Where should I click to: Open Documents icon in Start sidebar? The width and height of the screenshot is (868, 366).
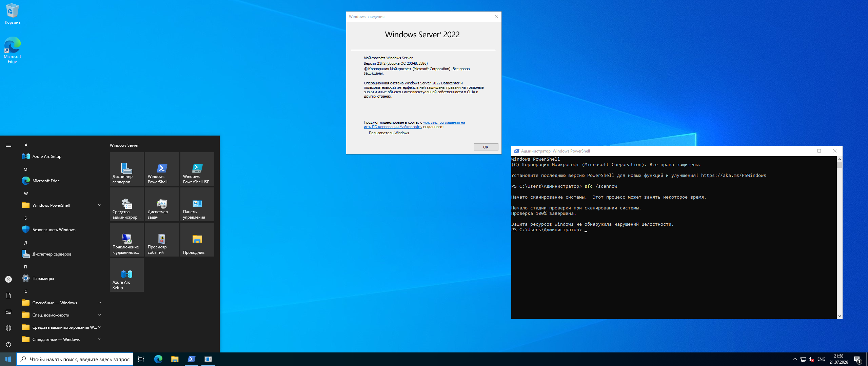[x=8, y=296]
